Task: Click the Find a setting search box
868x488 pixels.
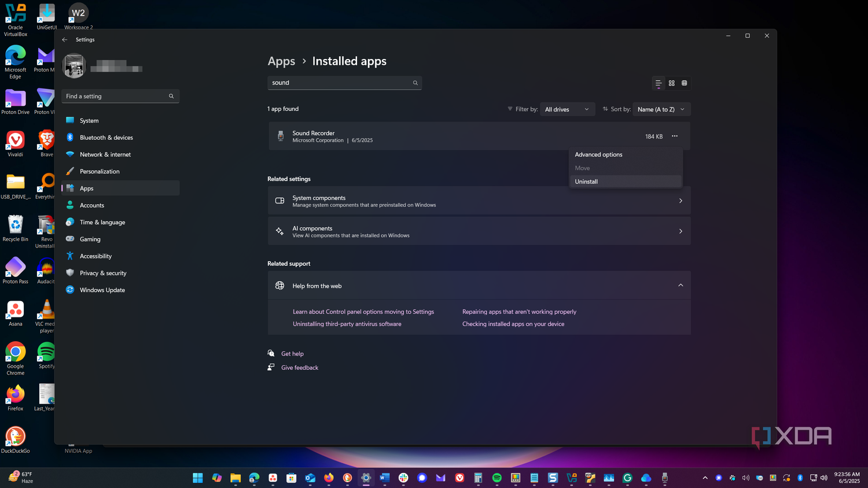Action: (x=120, y=96)
